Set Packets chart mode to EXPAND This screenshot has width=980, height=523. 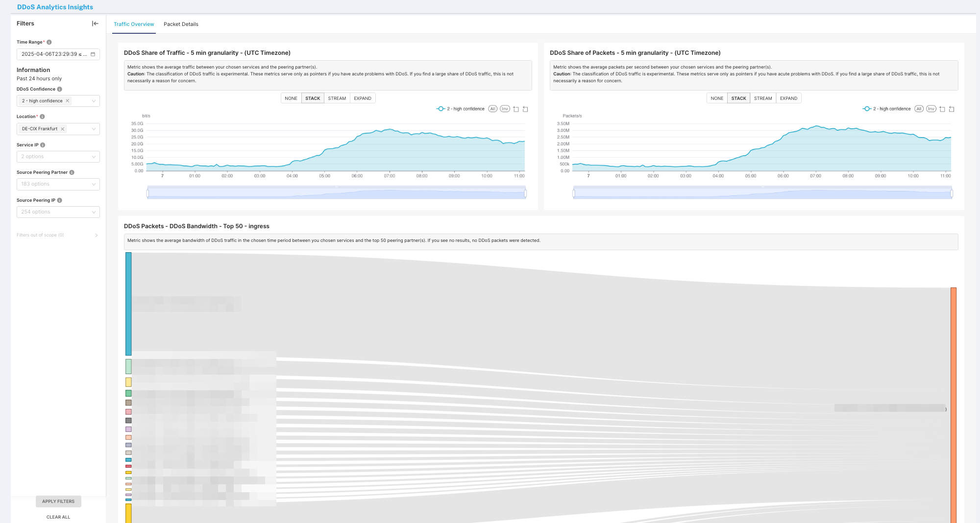tap(788, 98)
